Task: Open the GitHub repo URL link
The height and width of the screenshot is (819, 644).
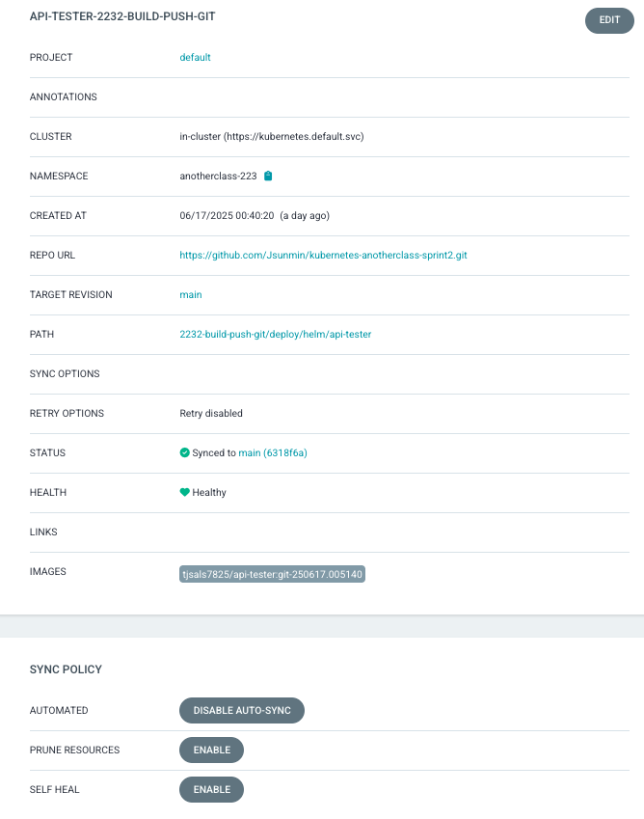Action: coord(323,256)
